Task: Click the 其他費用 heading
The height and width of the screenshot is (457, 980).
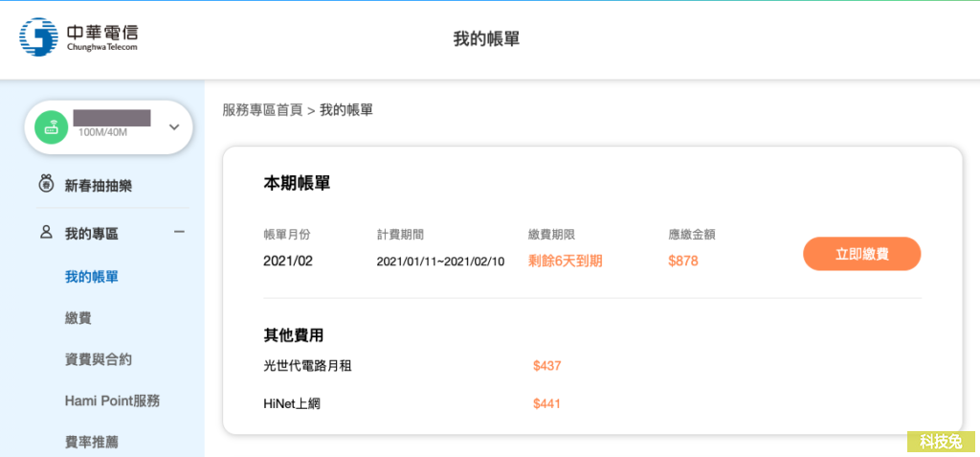Action: pyautogui.click(x=293, y=335)
